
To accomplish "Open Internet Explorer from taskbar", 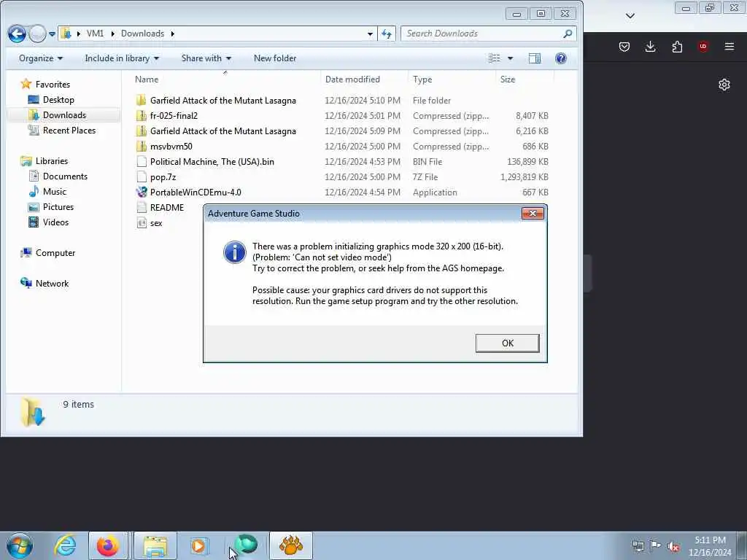I will click(65, 545).
